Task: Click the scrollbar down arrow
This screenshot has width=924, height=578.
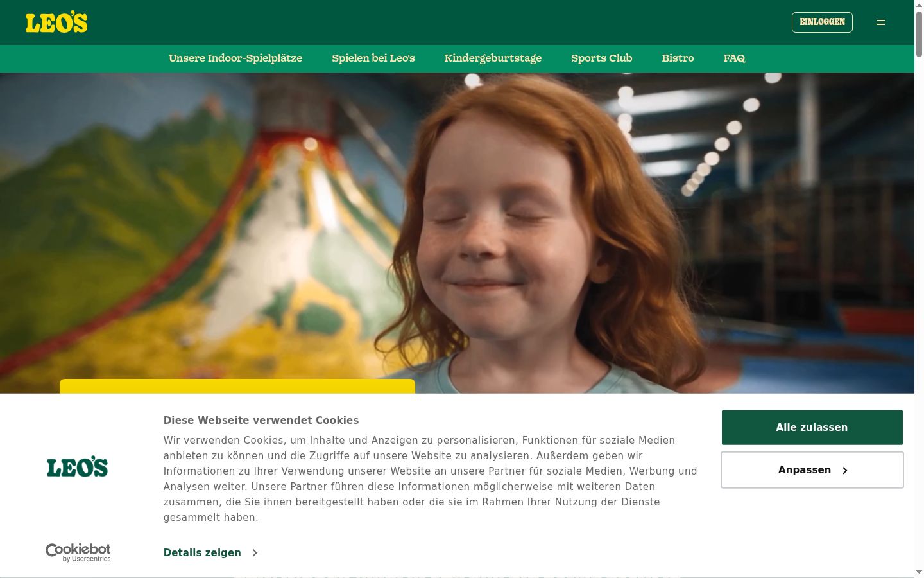Action: pos(919,572)
